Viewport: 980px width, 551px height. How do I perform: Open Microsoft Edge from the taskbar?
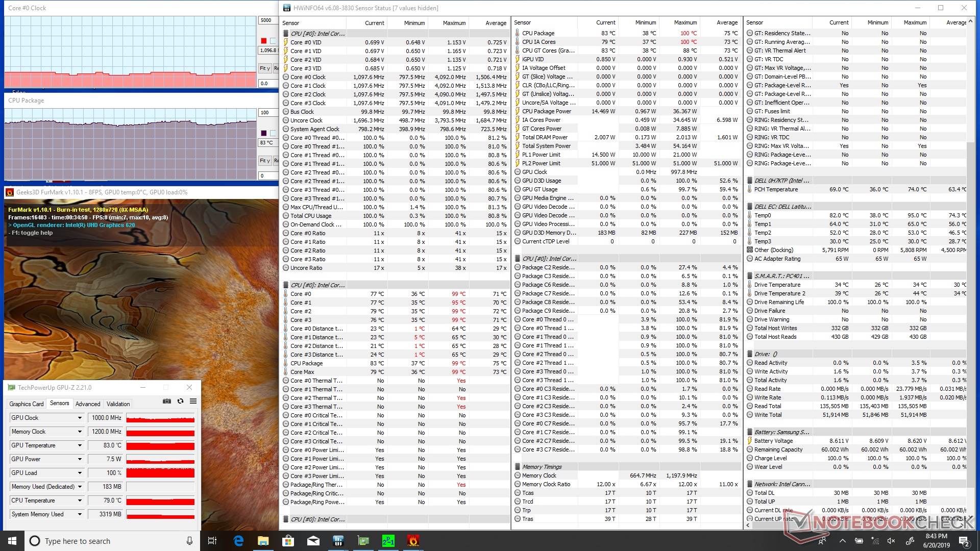click(x=238, y=541)
